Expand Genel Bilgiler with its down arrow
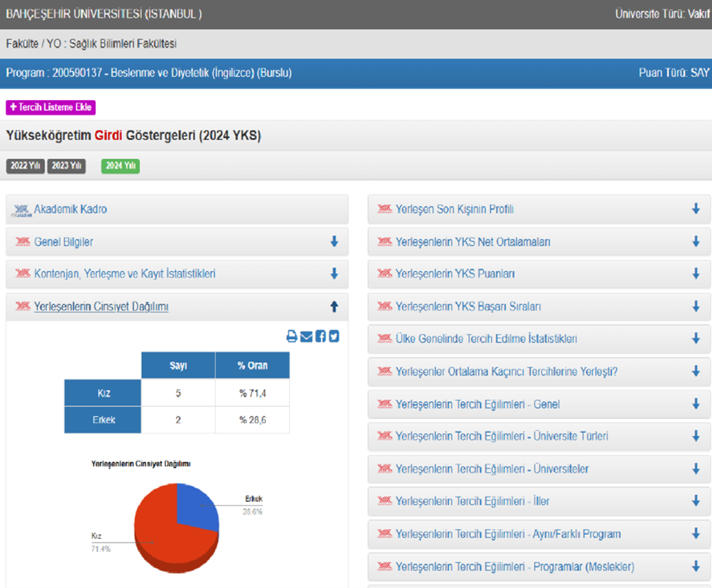712x588 pixels. coord(334,242)
